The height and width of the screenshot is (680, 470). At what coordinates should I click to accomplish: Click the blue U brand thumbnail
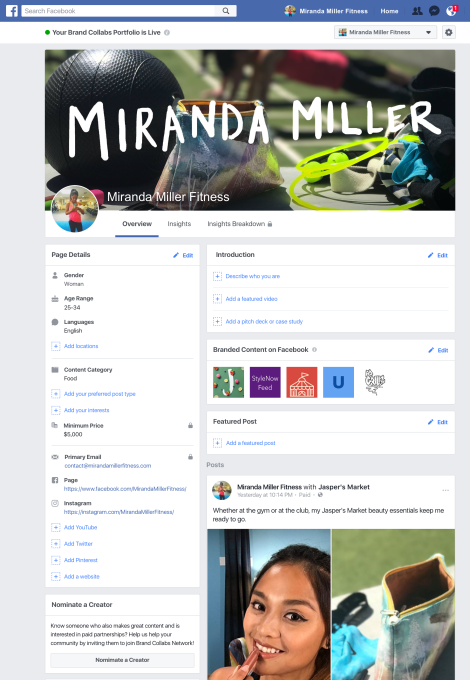point(338,382)
